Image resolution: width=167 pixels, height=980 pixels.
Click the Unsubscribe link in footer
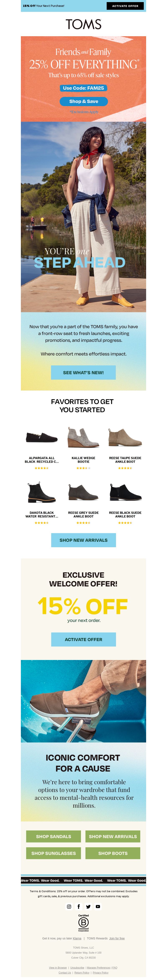click(77, 968)
